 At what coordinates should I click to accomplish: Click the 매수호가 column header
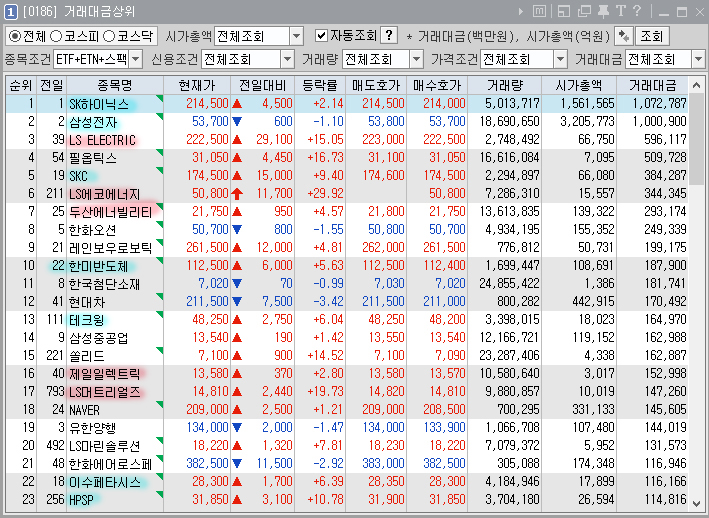point(437,85)
